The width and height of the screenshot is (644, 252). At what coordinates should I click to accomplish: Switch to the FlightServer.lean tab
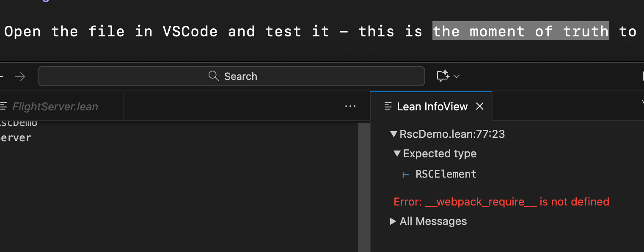55,107
